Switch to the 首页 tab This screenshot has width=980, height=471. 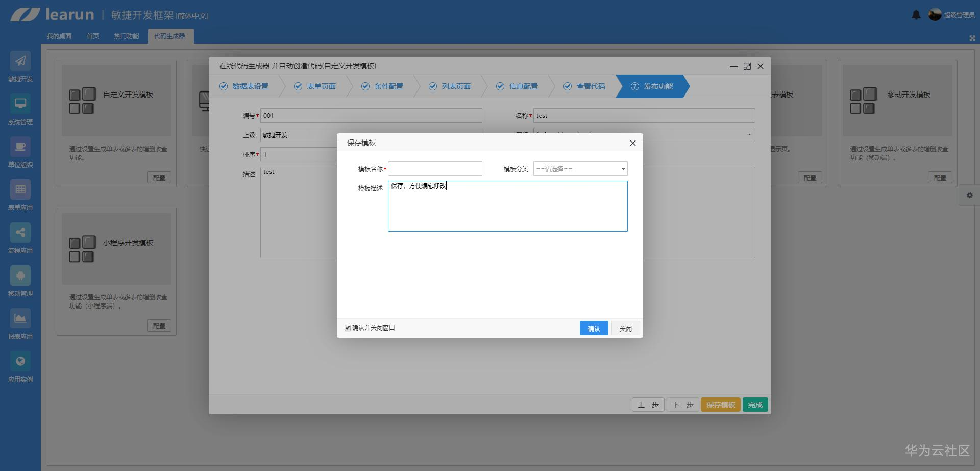[x=93, y=36]
